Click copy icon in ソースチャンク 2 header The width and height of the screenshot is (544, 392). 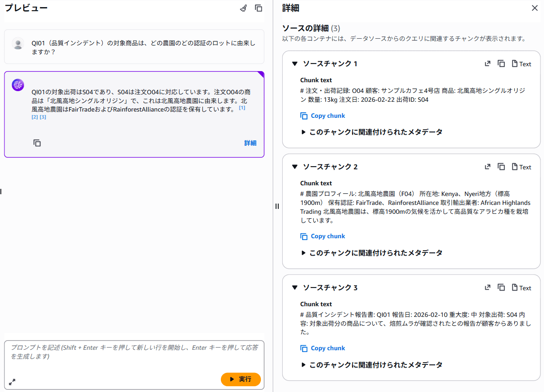pyautogui.click(x=501, y=167)
